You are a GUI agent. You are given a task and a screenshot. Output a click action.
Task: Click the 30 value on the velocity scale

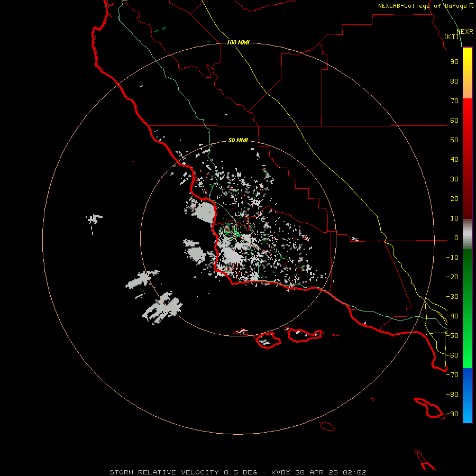click(454, 179)
